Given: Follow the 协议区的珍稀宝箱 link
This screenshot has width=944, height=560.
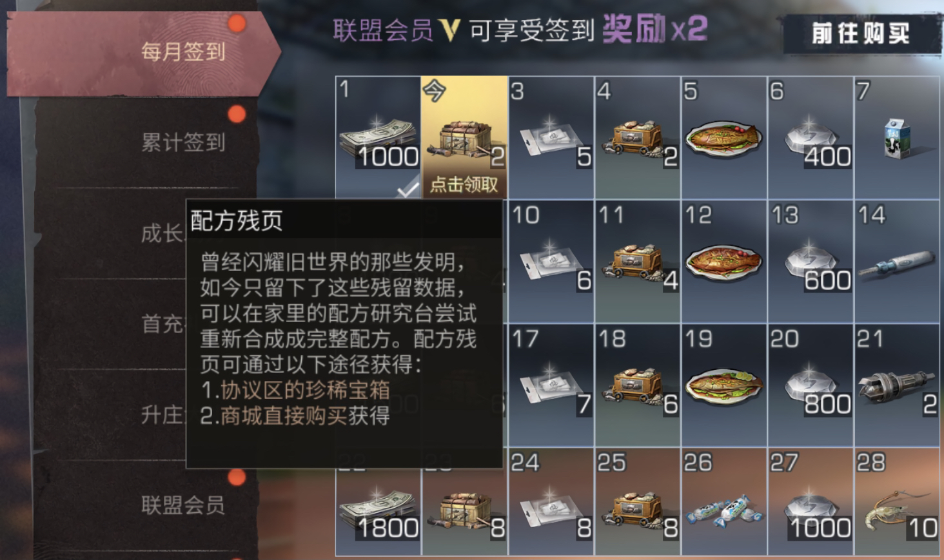Looking at the screenshot, I should click(306, 390).
